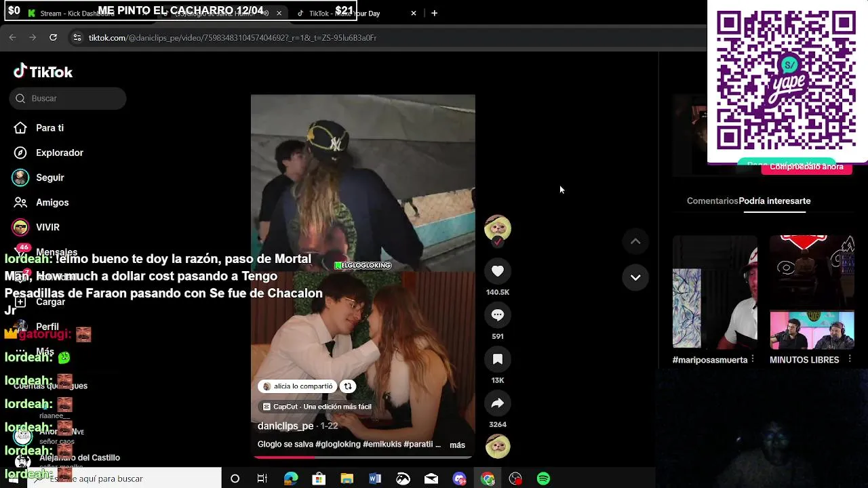
Task: Expand the caption with the más link
Action: click(x=457, y=445)
